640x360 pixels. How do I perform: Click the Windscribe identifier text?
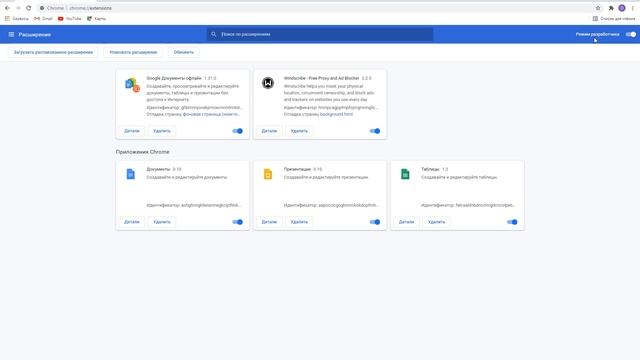(x=331, y=107)
